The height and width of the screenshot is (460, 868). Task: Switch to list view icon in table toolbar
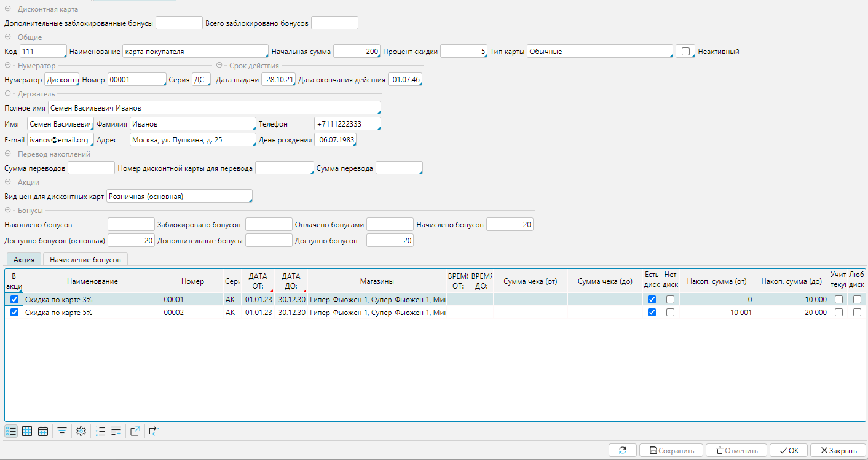[11, 431]
